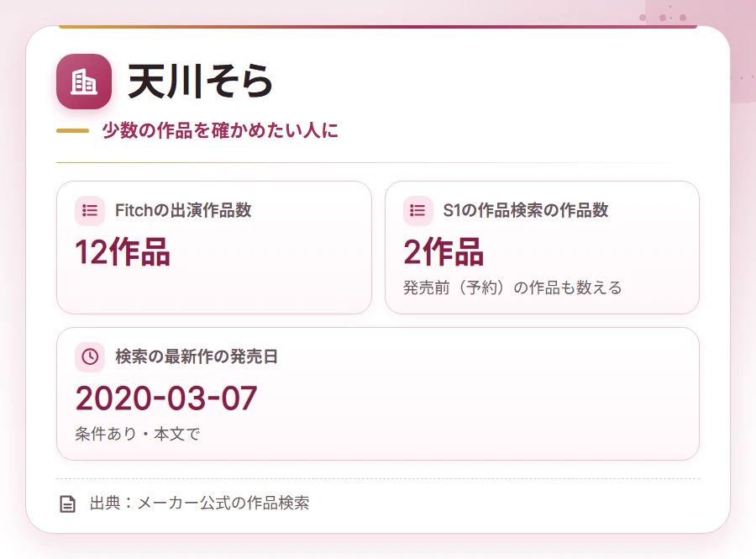Open the Fitch stats card
Viewport: 756px width, 559px height.
coord(214,247)
